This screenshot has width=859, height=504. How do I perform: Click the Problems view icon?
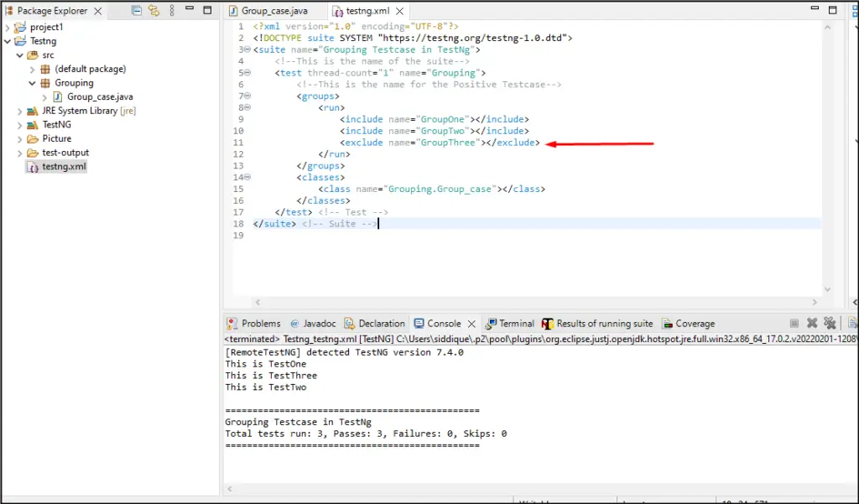click(232, 324)
